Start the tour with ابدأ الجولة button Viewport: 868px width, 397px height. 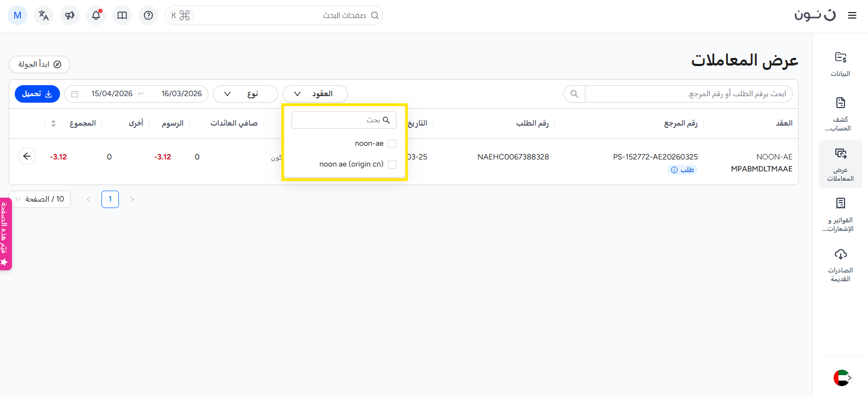click(39, 64)
